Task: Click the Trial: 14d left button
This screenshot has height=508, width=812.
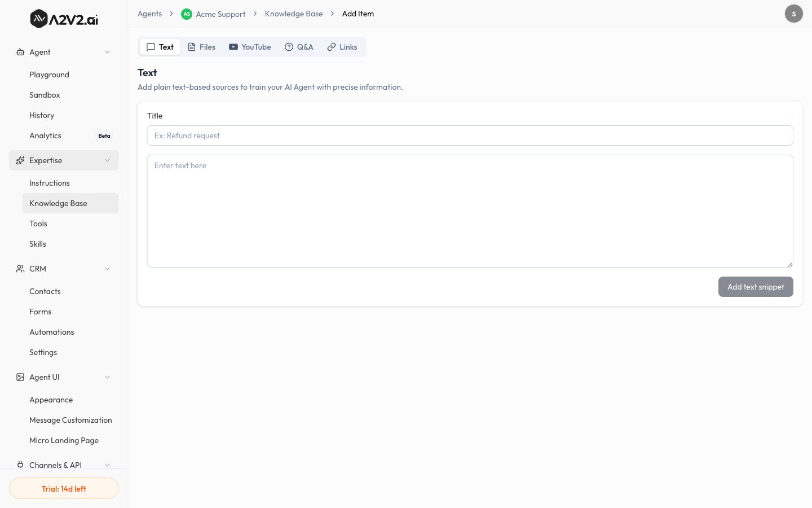Action: coord(64,489)
